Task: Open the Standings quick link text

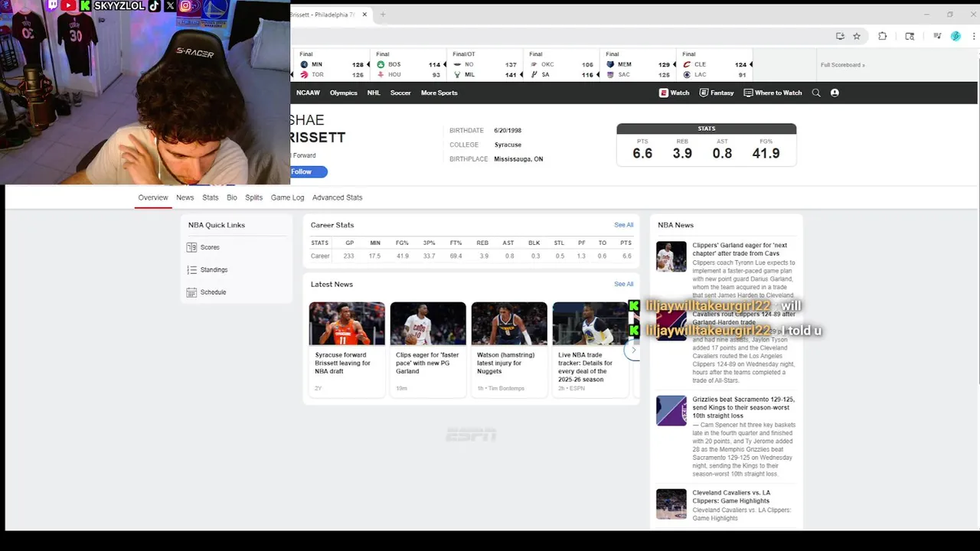Action: coord(214,269)
